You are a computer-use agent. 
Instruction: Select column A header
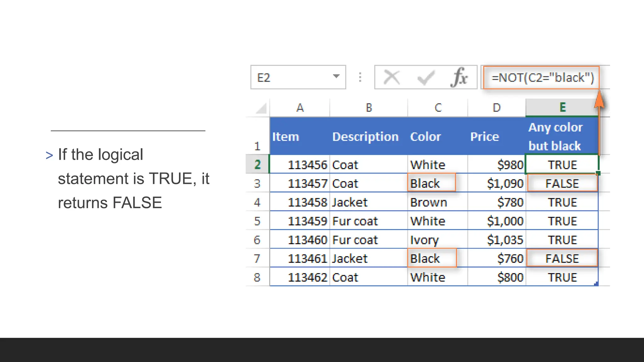300,108
